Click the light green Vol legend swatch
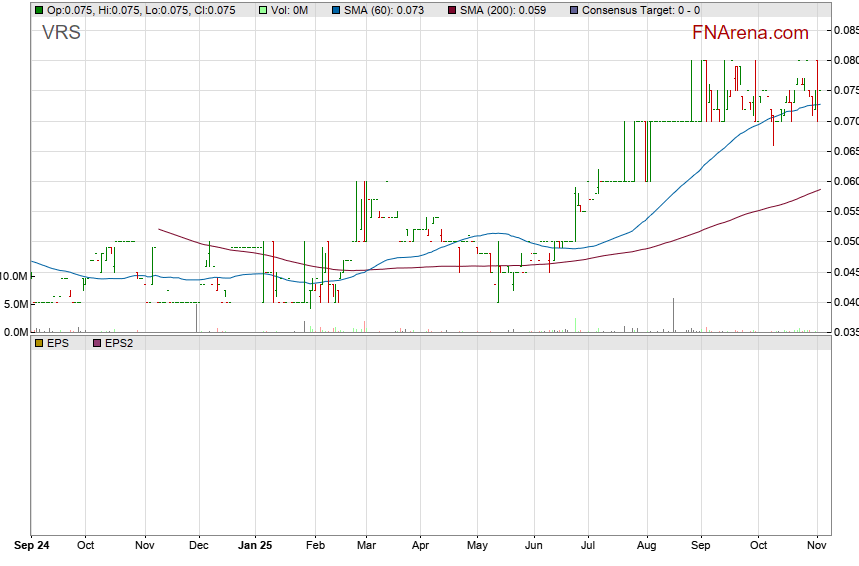 (263, 10)
